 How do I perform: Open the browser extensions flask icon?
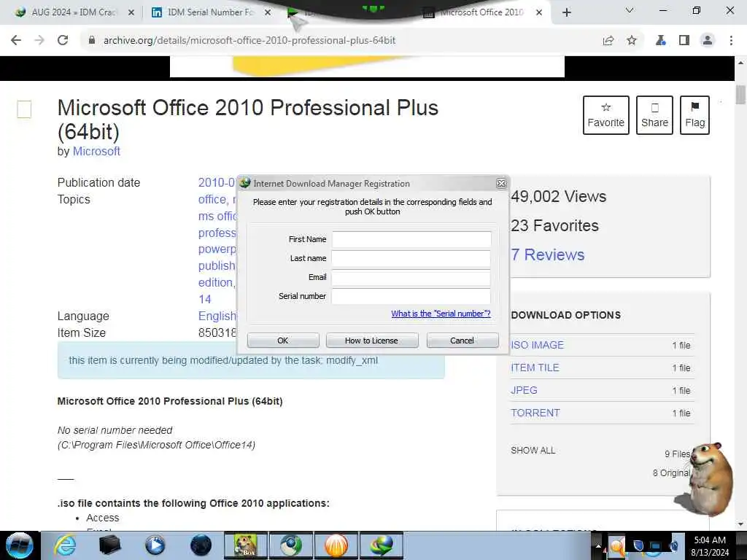click(660, 41)
